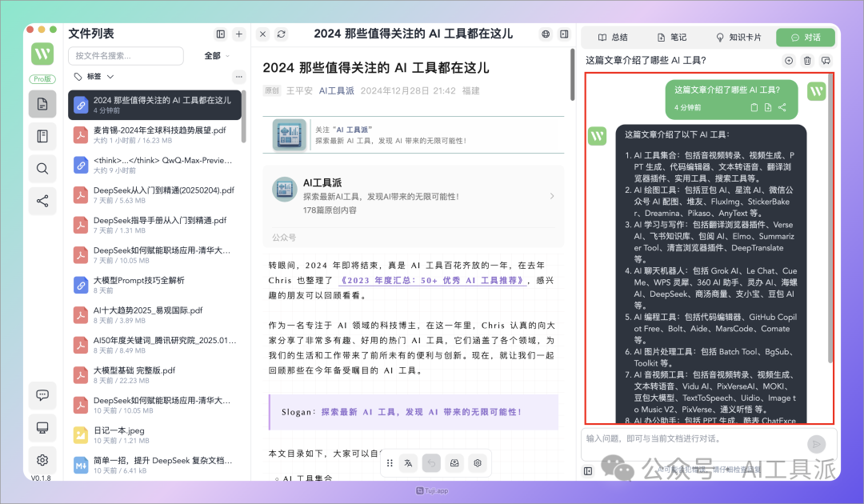Open DeepSeek如何赋能职场应用 file, 7 天前
Image resolution: width=864 pixels, height=504 pixels.
[x=155, y=255]
